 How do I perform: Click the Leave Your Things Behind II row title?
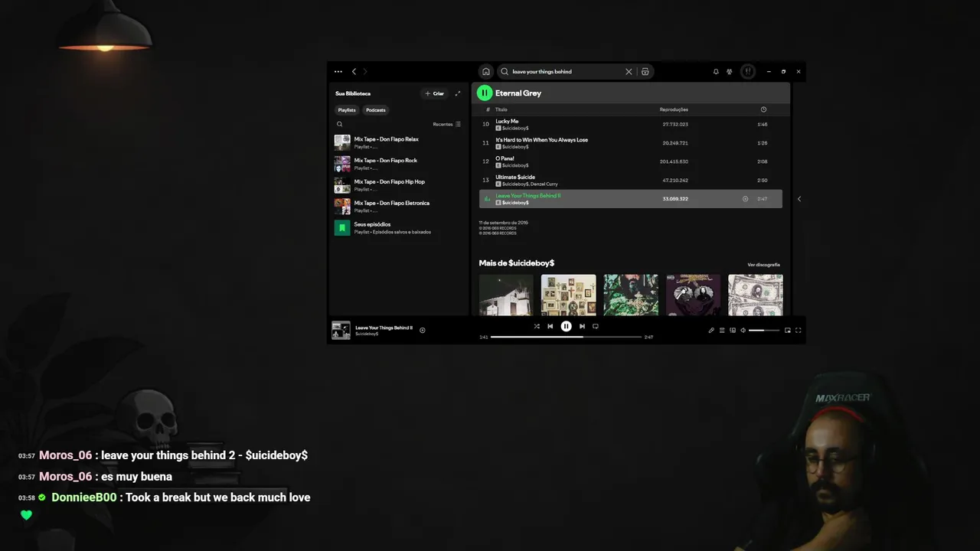click(x=528, y=196)
